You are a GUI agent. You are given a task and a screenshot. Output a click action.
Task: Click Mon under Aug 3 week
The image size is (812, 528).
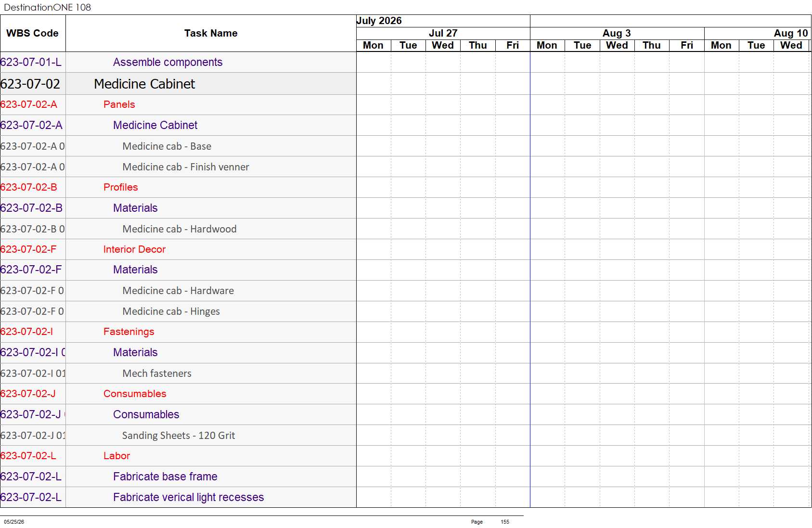click(x=547, y=45)
